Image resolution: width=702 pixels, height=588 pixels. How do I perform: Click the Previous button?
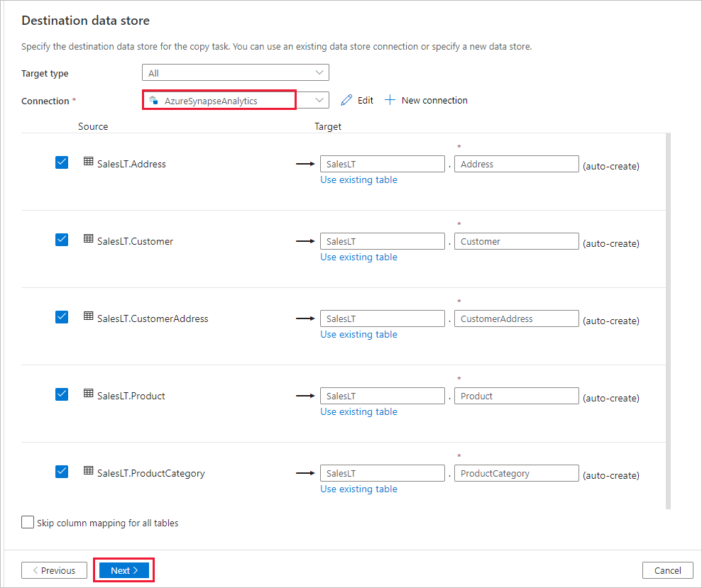(54, 570)
